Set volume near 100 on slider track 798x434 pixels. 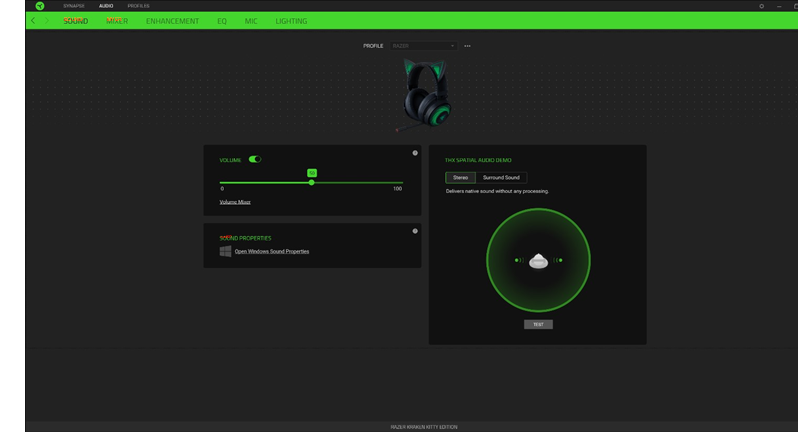401,183
